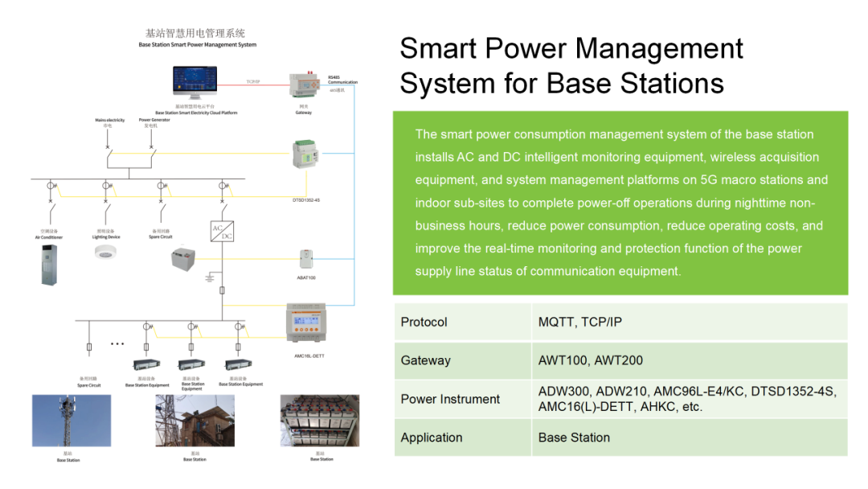
Task: Click the 'Lighting Device' label
Action: (x=106, y=237)
